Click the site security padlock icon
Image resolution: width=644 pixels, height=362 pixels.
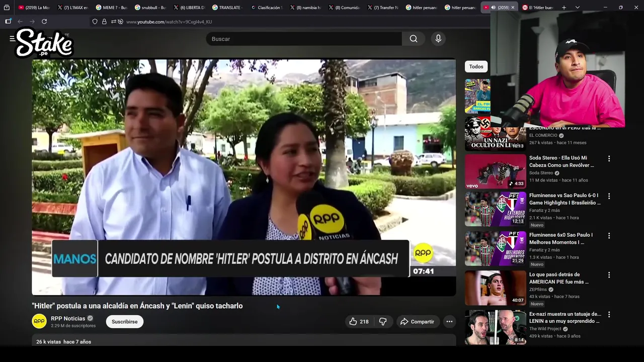click(x=104, y=22)
